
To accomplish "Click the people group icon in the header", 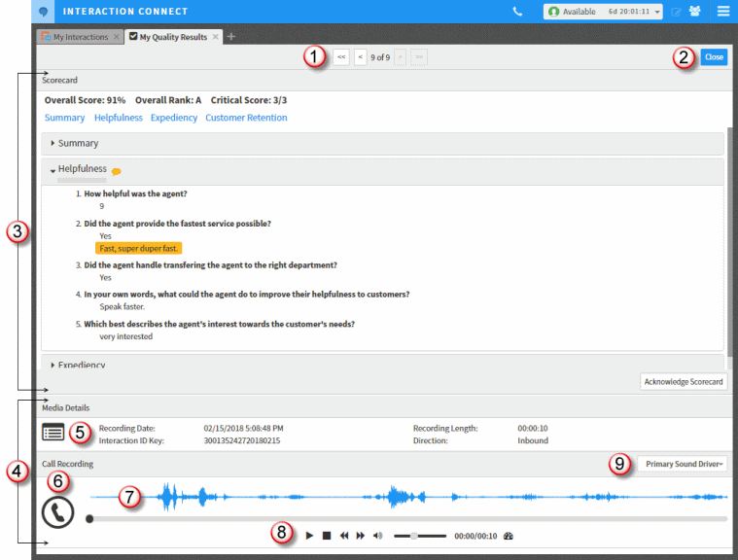I will pos(695,12).
